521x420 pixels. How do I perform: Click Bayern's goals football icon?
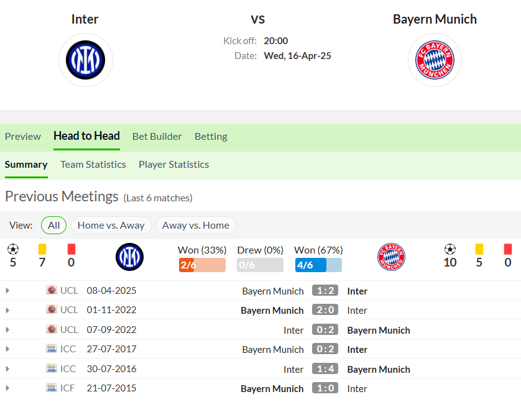[x=450, y=249]
